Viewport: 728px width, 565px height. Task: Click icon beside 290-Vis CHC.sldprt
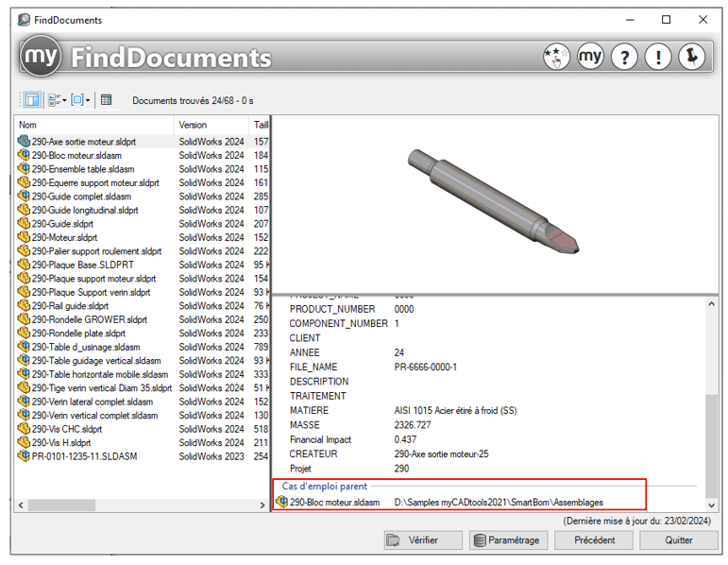point(24,428)
